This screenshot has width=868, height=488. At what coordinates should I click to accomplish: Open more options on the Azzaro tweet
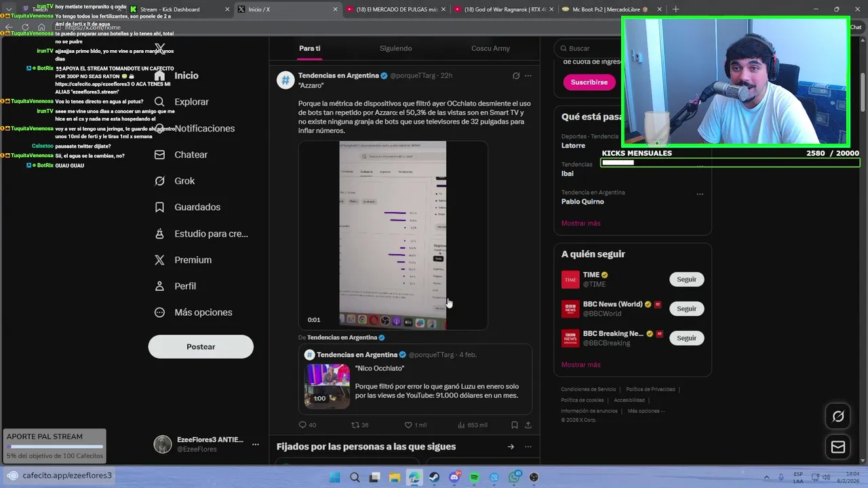tap(528, 76)
